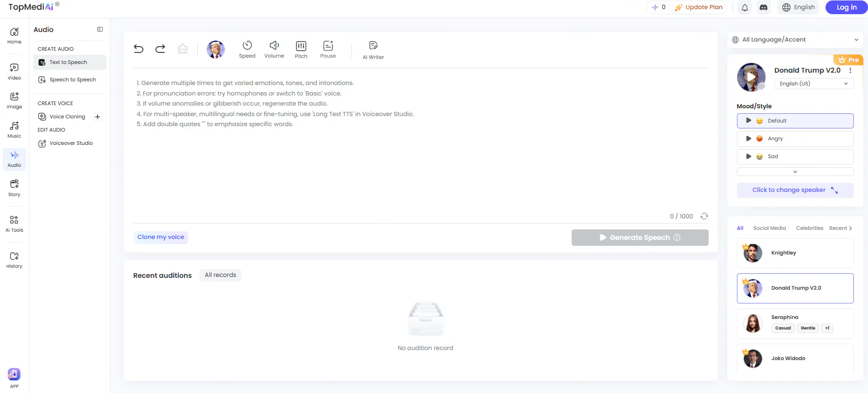Switch to the Social Media tab
Screen dimensions: 868x393
(x=769, y=228)
